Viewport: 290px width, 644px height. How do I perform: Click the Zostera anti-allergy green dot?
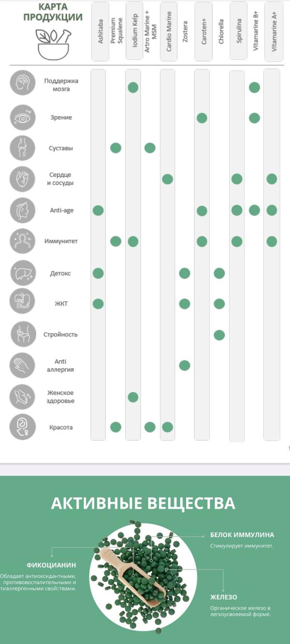185,365
